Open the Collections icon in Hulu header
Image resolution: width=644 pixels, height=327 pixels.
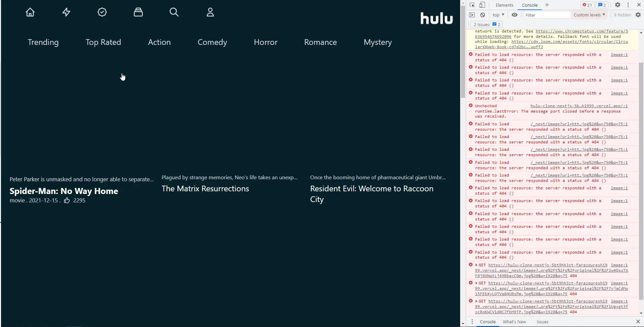click(138, 12)
